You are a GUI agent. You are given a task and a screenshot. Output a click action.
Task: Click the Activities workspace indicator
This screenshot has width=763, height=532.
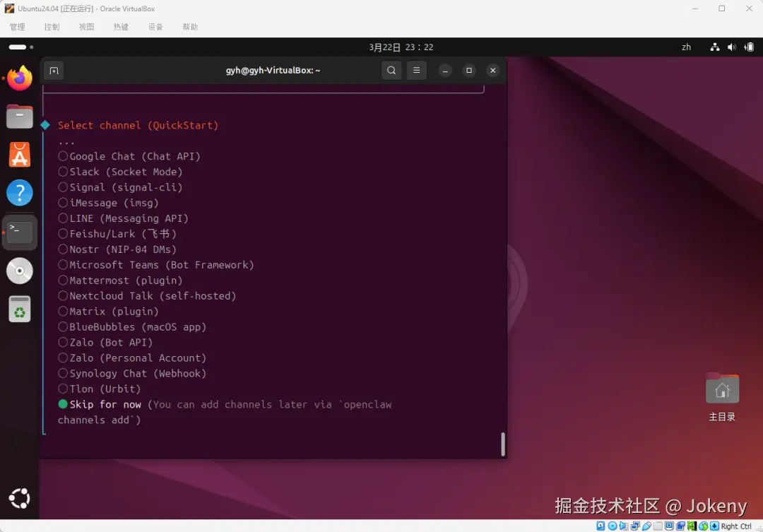click(x=21, y=47)
